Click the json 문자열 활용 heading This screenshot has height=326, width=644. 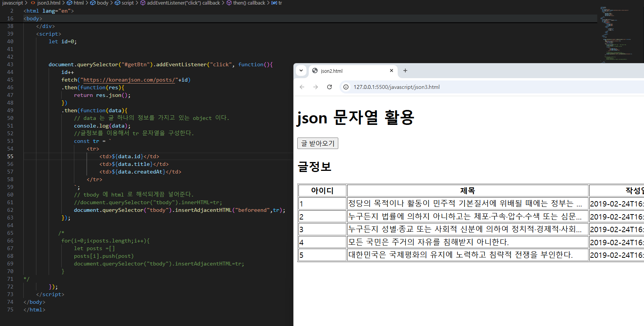[356, 117]
